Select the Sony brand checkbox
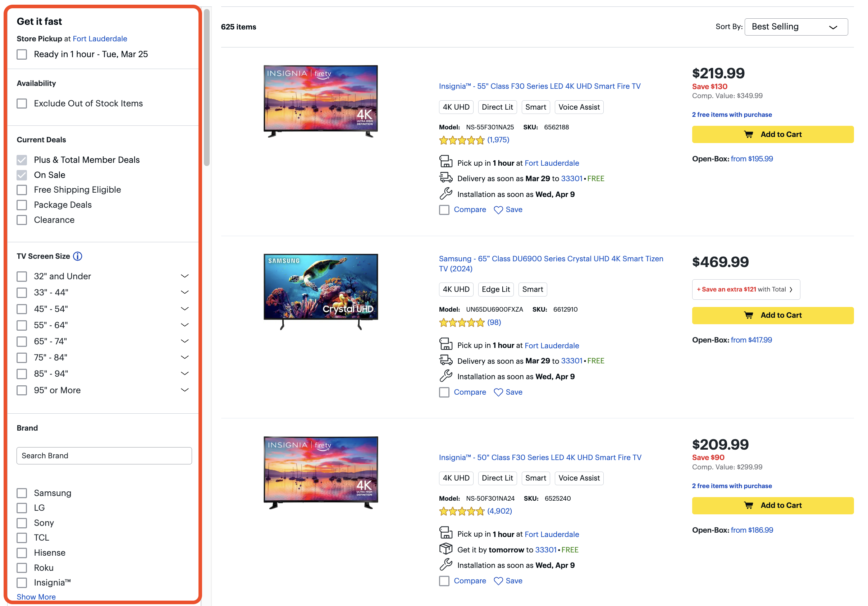The height and width of the screenshot is (606, 868). 22,523
